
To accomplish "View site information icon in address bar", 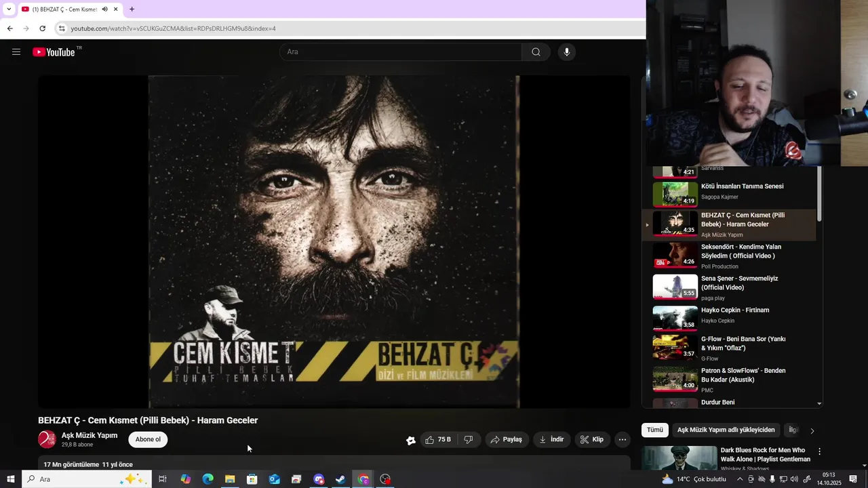I will click(x=61, y=28).
